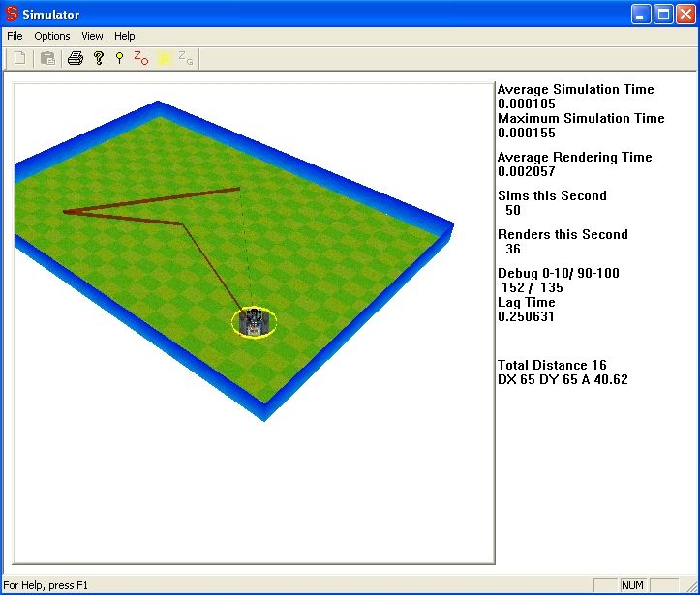Viewport: 700px width, 595px height.
Task: Click the Total Distance 16 readout
Action: point(552,365)
